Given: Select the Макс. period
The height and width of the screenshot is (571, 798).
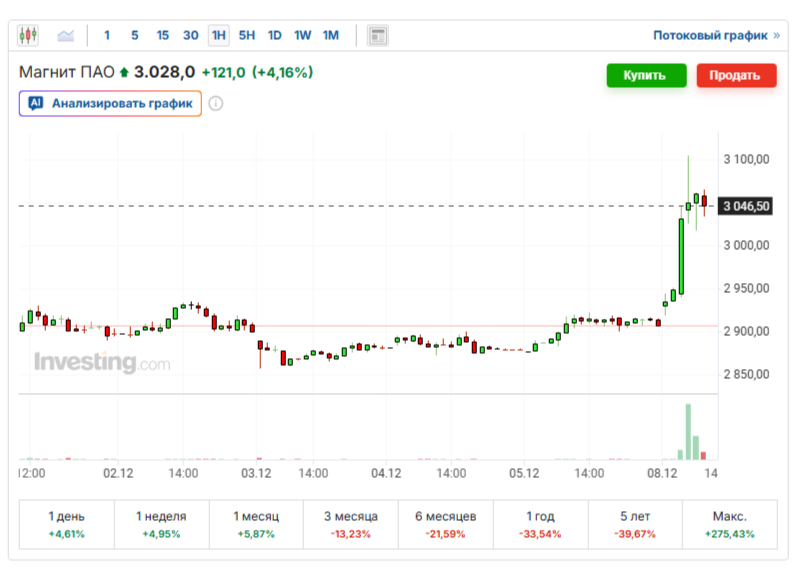Looking at the screenshot, I should point(730,524).
